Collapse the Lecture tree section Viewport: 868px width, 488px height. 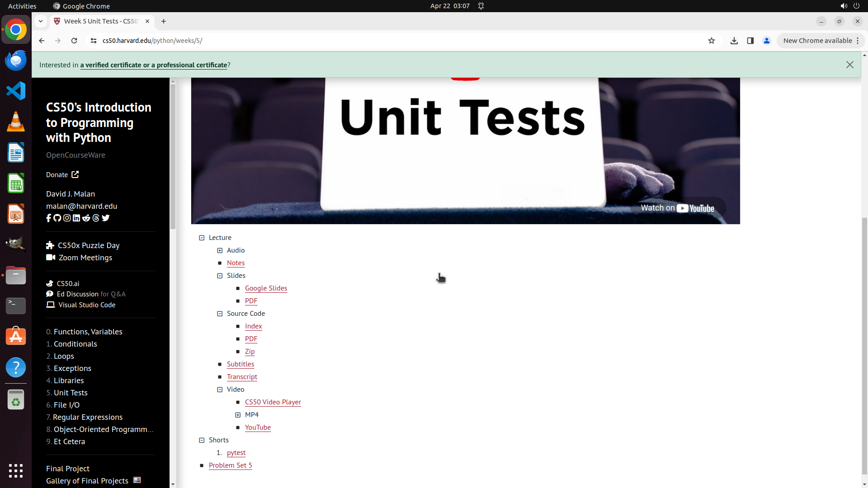[202, 238]
